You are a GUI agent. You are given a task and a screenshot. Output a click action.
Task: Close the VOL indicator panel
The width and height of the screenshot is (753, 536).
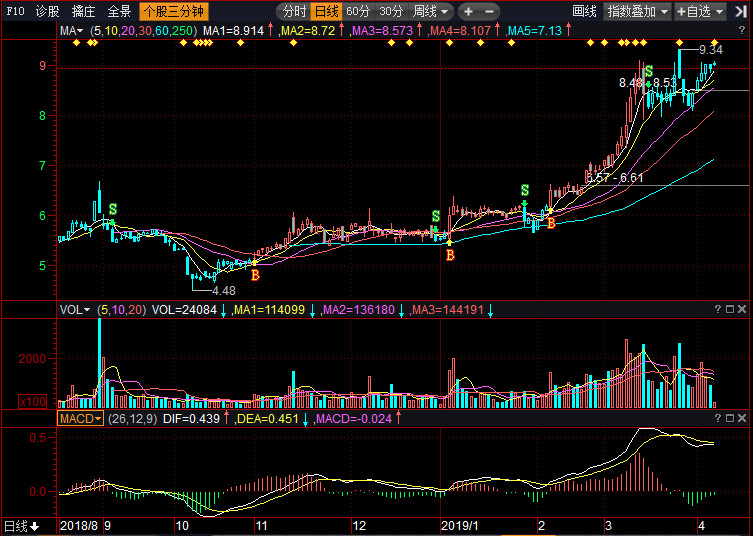(x=741, y=311)
